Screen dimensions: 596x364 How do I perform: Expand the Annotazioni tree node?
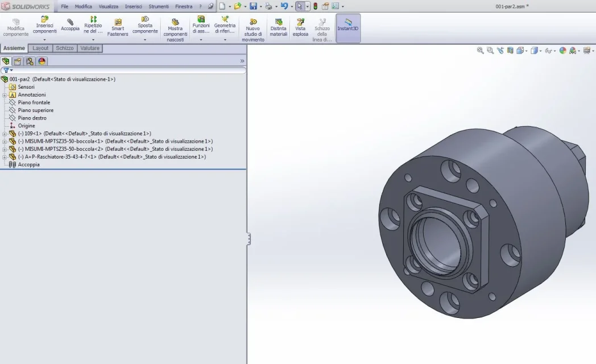5,95
